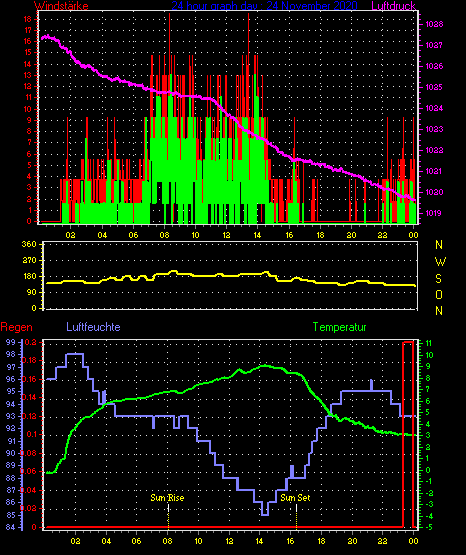Image resolution: width=466 pixels, height=555 pixels.
Task: Click the 270 wind direction axis value
Action: (29, 260)
